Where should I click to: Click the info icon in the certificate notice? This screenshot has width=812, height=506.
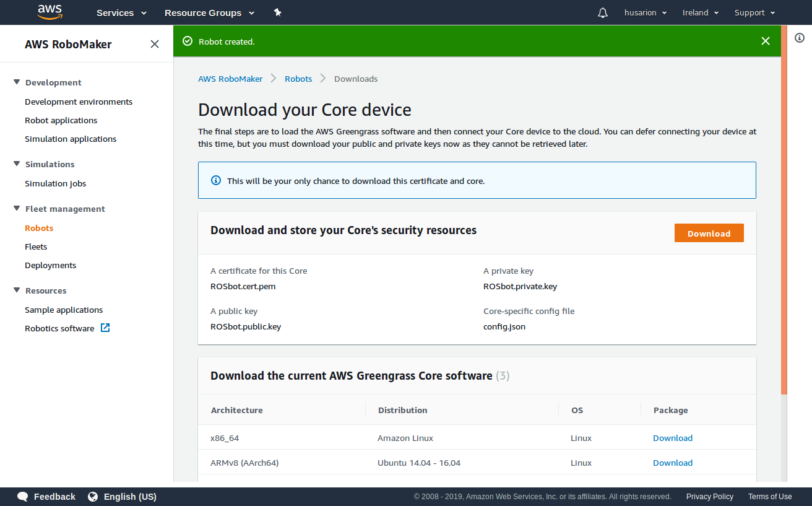pos(216,180)
